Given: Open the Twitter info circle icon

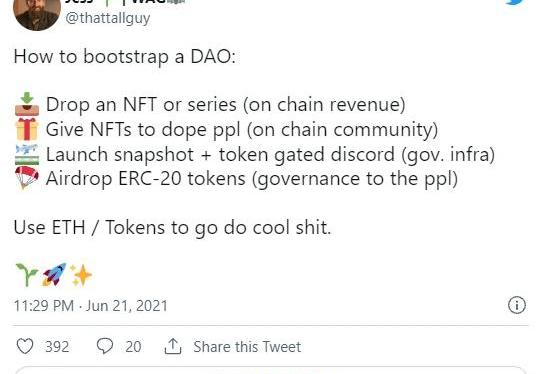Looking at the screenshot, I should (x=516, y=305).
